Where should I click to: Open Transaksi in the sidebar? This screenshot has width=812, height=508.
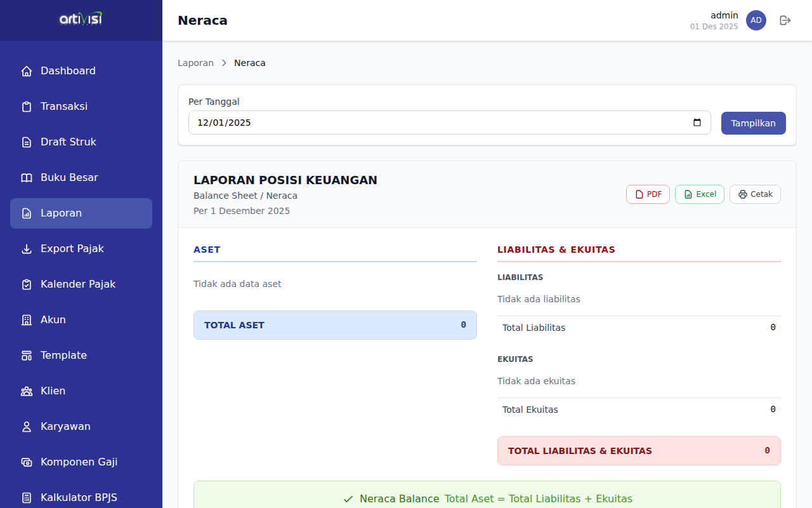click(64, 107)
